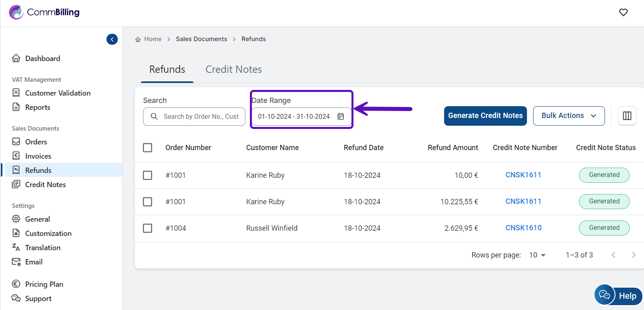Open the Help chat widget
The height and width of the screenshot is (310, 644).
[x=618, y=295]
